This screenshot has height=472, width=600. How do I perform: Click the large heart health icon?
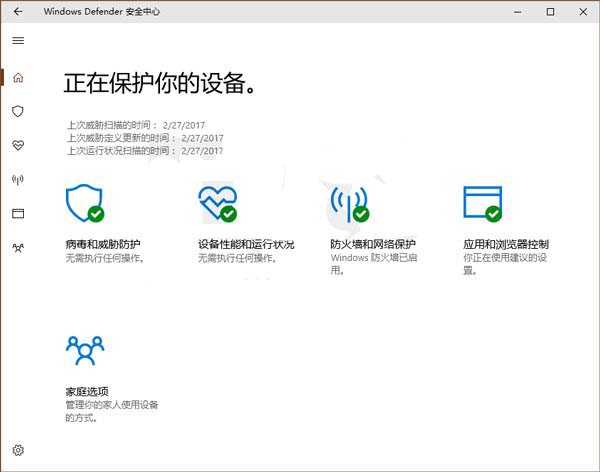click(x=218, y=203)
